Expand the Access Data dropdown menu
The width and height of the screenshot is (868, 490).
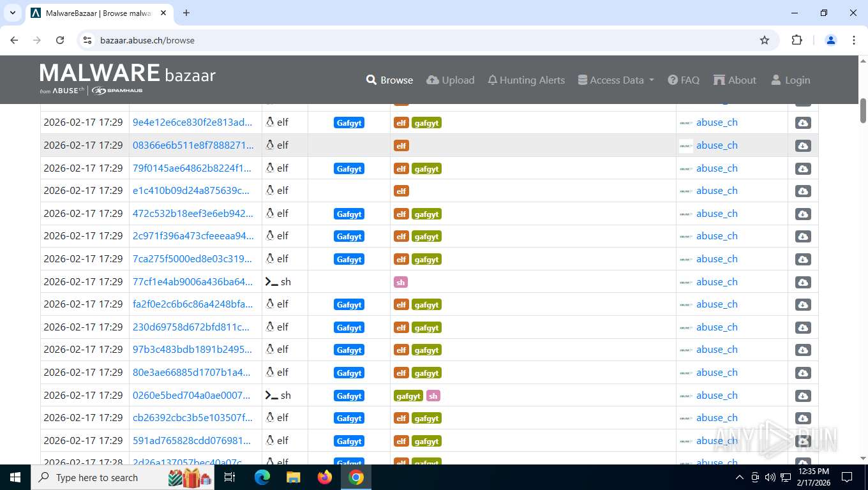click(616, 80)
